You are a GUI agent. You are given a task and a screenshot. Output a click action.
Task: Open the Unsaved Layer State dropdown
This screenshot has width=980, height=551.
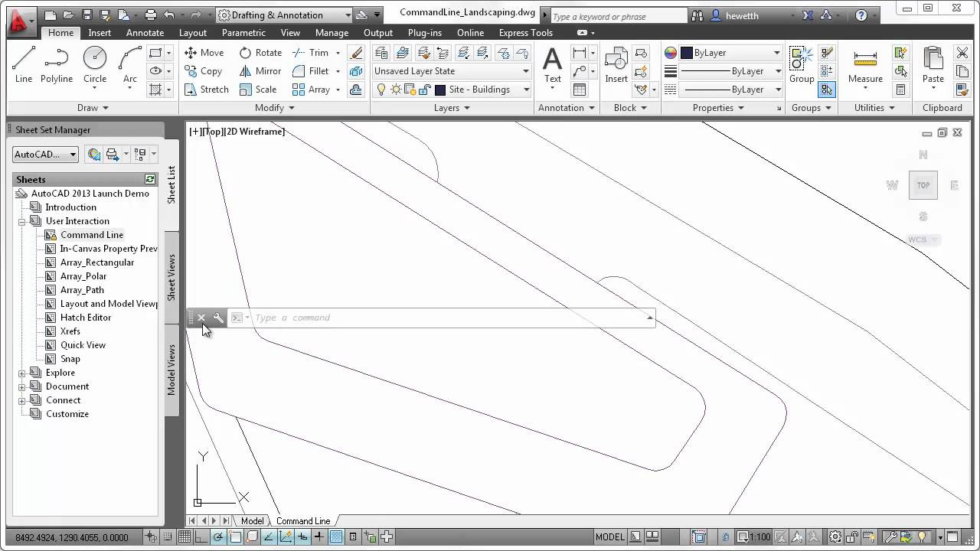(525, 70)
